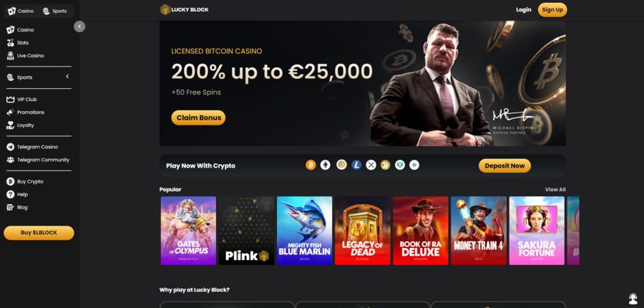This screenshot has width=644, height=308.
Task: Click the Sign Up button
Action: pyautogui.click(x=552, y=10)
